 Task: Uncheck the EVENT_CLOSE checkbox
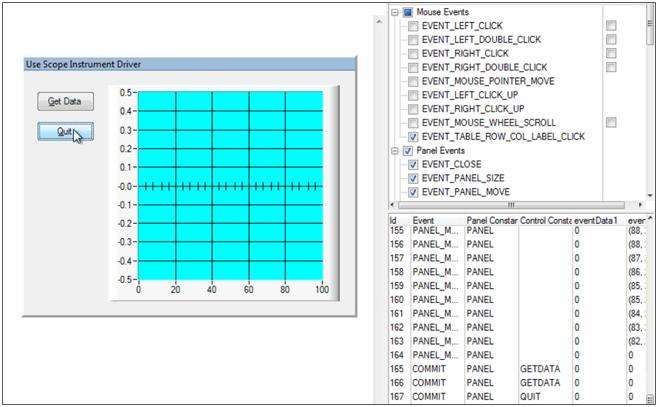(414, 164)
